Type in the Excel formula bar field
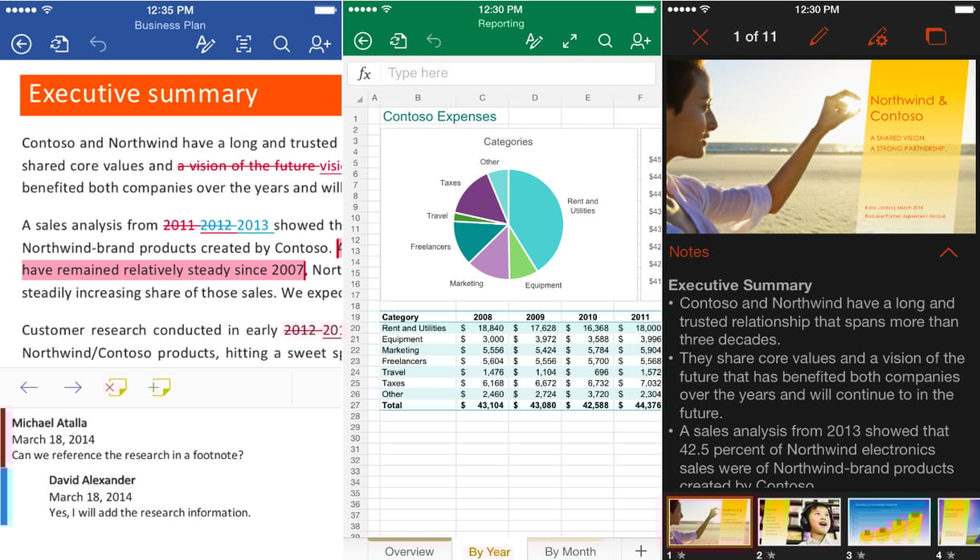The height and width of the screenshot is (560, 980). (518, 73)
